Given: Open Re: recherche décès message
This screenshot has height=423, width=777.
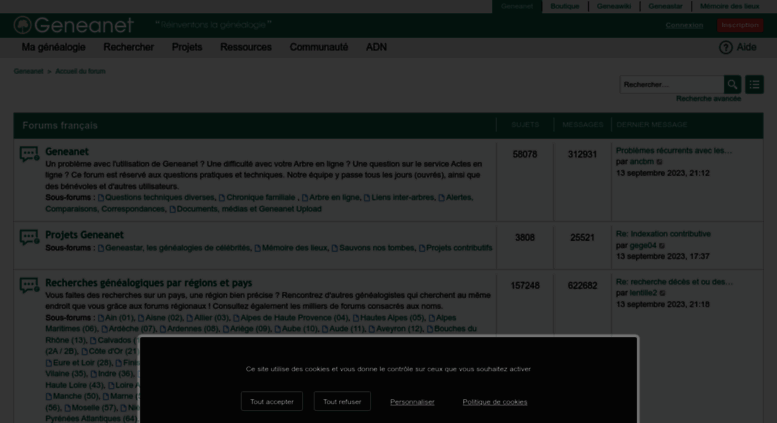Looking at the screenshot, I should pos(674,282).
